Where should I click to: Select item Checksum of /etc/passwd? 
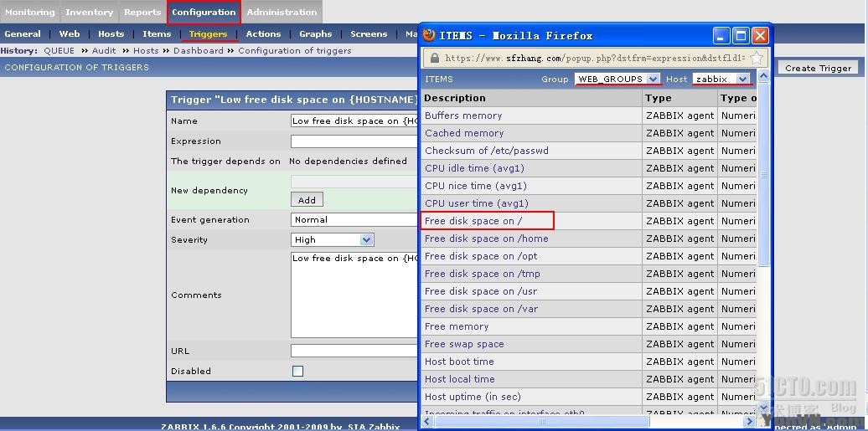pos(487,151)
